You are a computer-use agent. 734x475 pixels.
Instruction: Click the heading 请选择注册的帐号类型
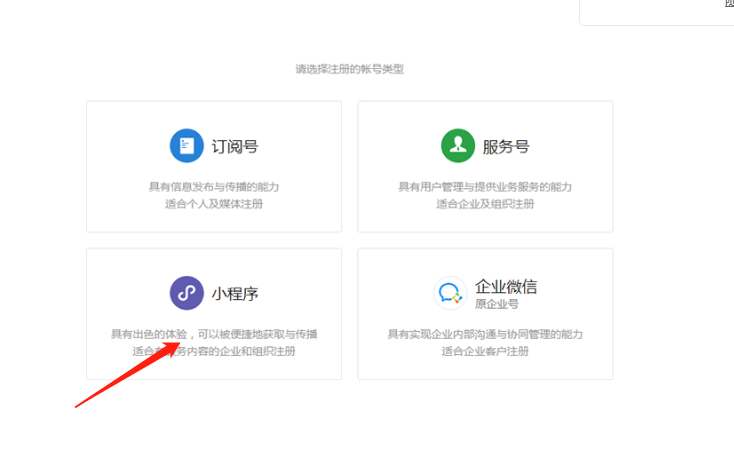point(350,69)
